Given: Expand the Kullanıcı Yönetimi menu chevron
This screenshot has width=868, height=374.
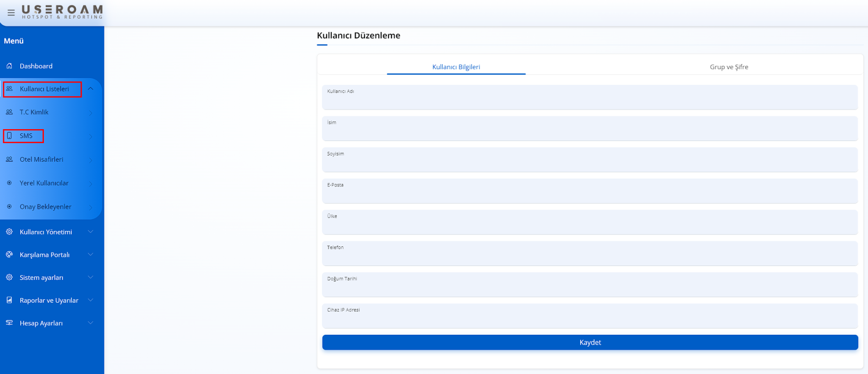Looking at the screenshot, I should click(x=90, y=232).
